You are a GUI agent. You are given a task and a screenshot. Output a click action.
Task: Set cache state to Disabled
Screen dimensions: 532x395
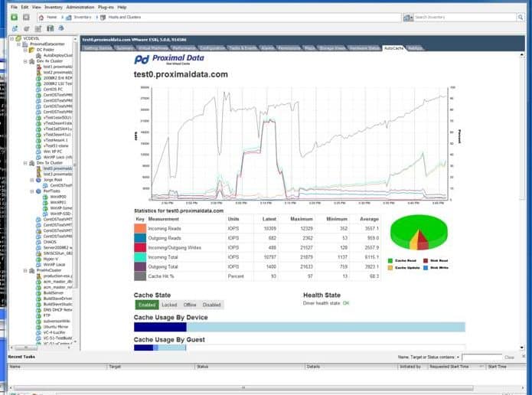point(212,305)
